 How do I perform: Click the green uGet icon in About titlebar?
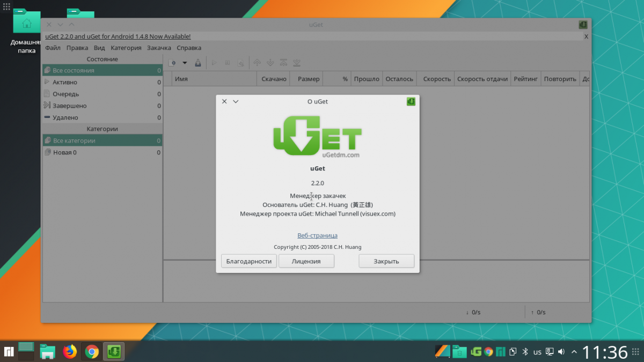[411, 101]
